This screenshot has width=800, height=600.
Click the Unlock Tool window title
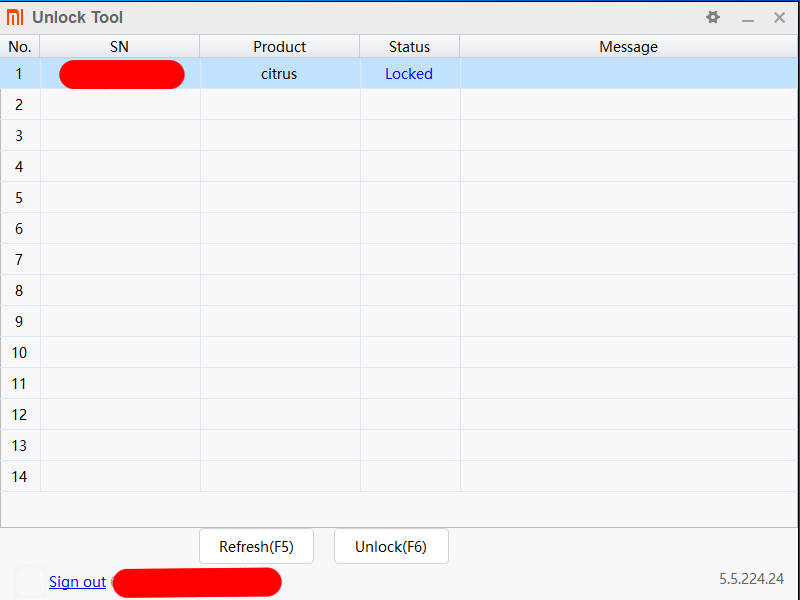click(78, 17)
